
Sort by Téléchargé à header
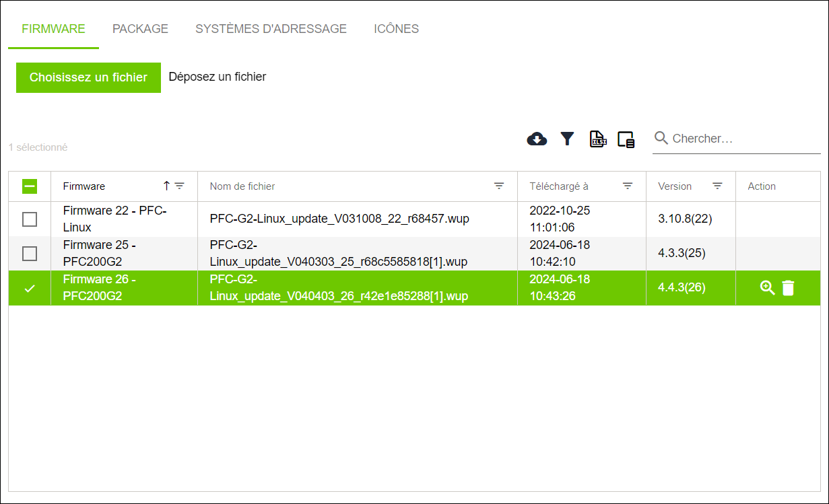559,186
